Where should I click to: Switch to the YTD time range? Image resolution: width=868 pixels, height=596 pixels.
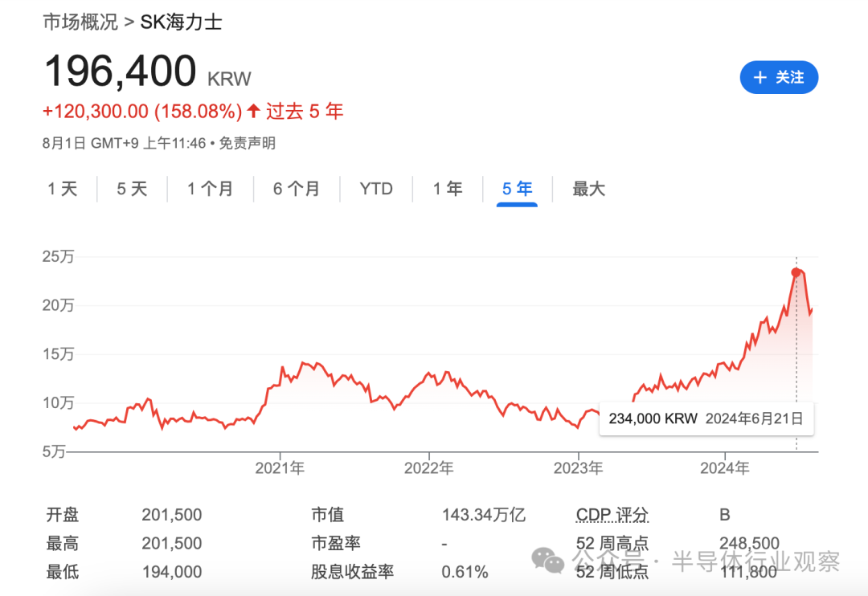click(x=375, y=189)
